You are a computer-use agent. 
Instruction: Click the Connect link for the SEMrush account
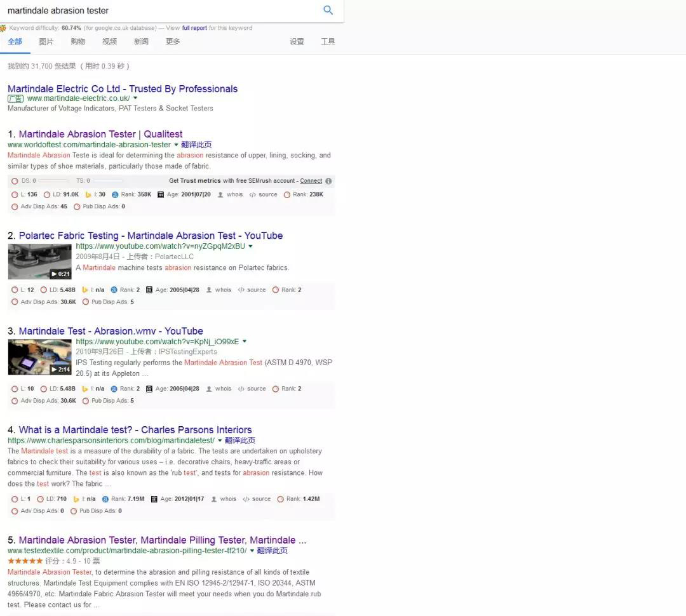tap(311, 181)
